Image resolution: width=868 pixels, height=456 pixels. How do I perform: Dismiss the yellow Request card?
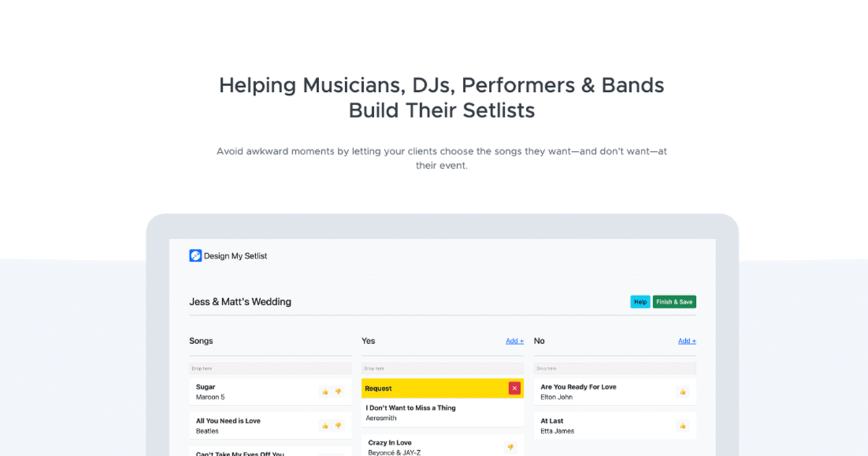pos(514,388)
